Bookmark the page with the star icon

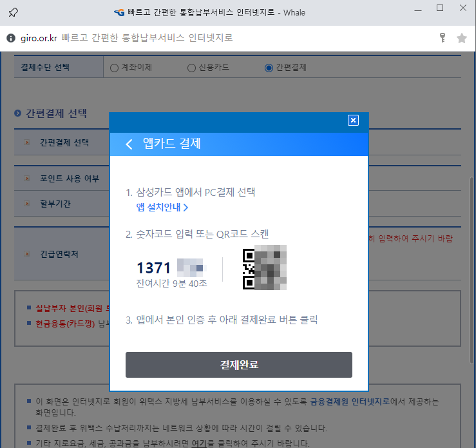pos(462,38)
